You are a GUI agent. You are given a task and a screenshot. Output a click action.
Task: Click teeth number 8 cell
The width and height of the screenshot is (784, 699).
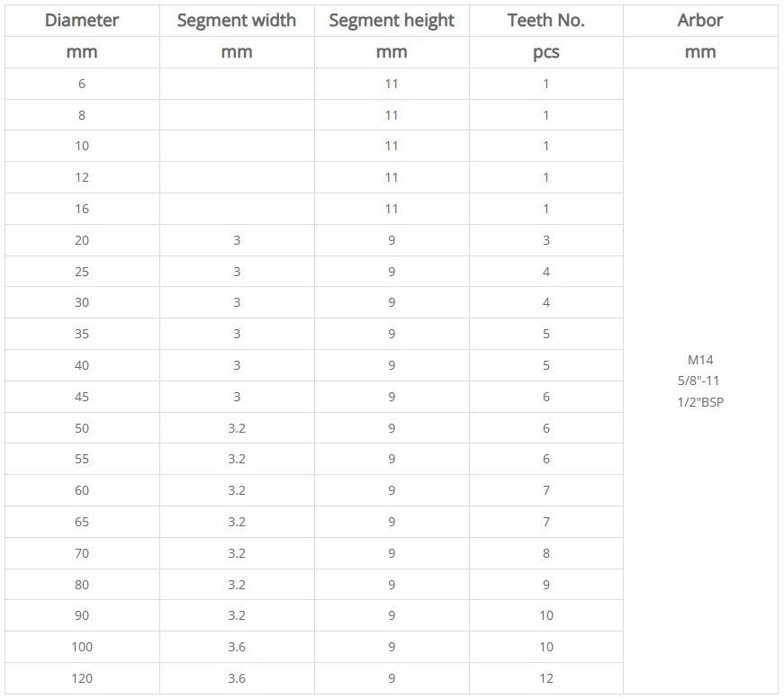click(546, 553)
